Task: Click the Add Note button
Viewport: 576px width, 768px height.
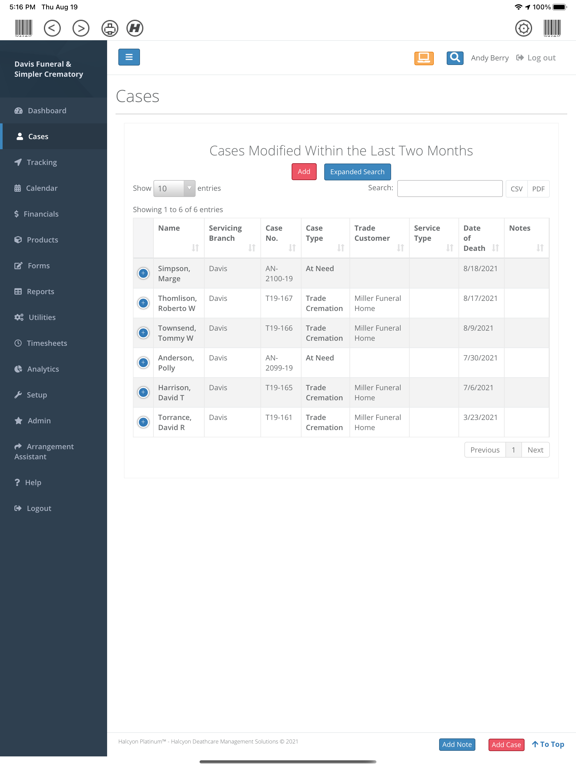Action: coord(457,744)
